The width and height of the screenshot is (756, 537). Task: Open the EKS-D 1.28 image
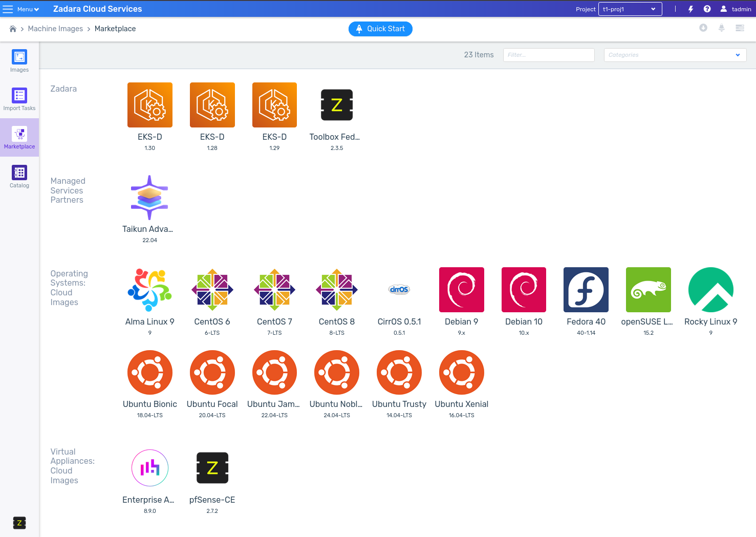click(x=212, y=105)
